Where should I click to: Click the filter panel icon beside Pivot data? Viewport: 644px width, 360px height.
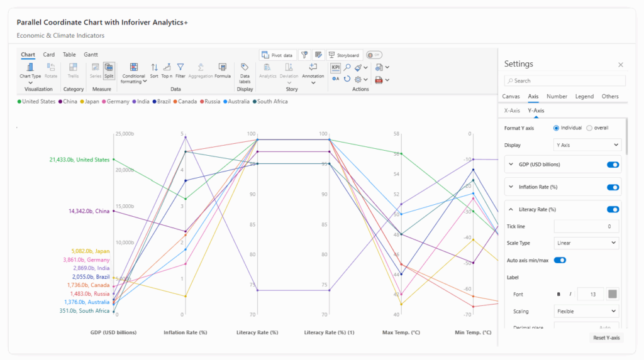[304, 55]
